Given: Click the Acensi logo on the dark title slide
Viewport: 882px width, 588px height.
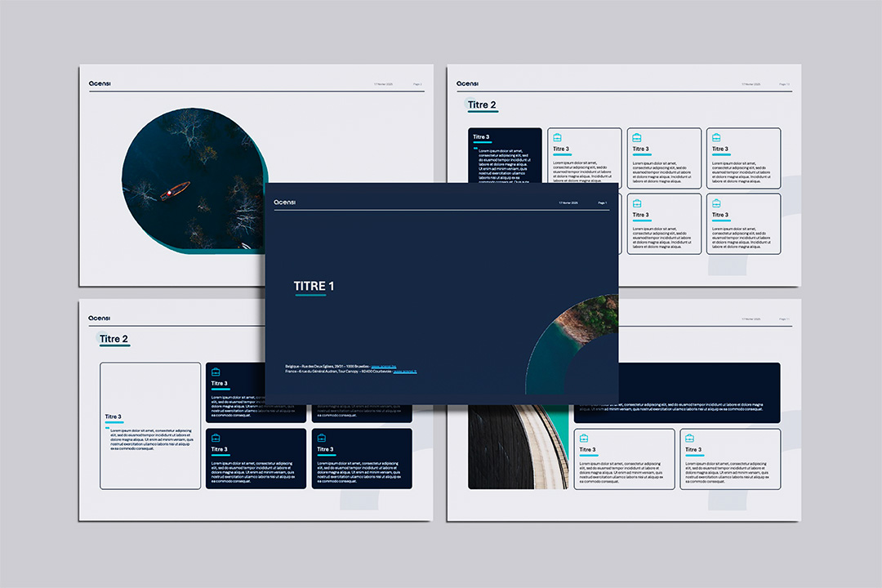Looking at the screenshot, I should coord(285,202).
